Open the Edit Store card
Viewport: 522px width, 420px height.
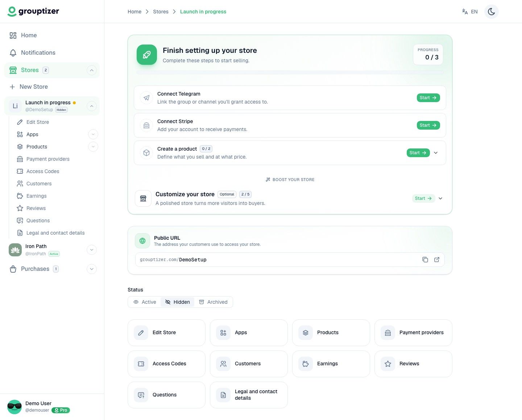[166, 333]
